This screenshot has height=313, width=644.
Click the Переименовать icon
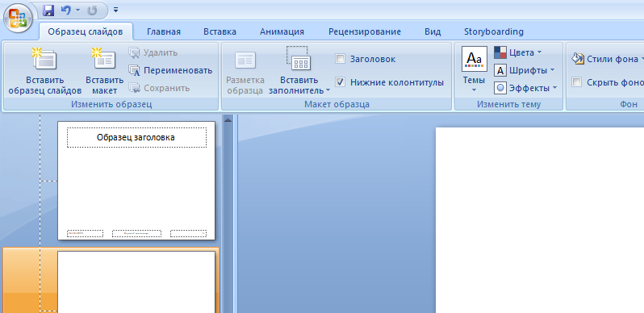coord(134,70)
